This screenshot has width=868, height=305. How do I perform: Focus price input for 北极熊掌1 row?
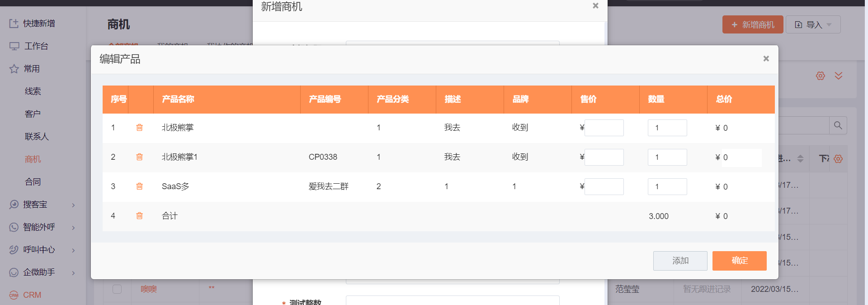pos(604,157)
